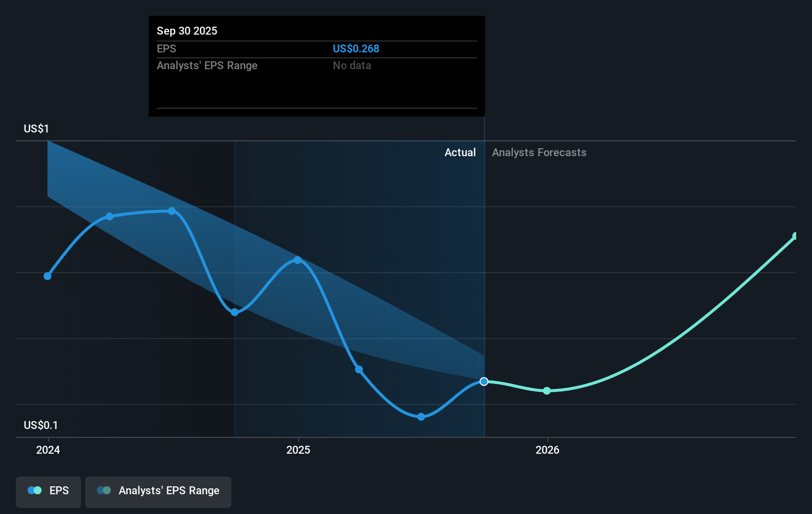Click the US$0.268 EPS value in the tooltip
Image resolution: width=812 pixels, height=514 pixels.
click(x=356, y=48)
